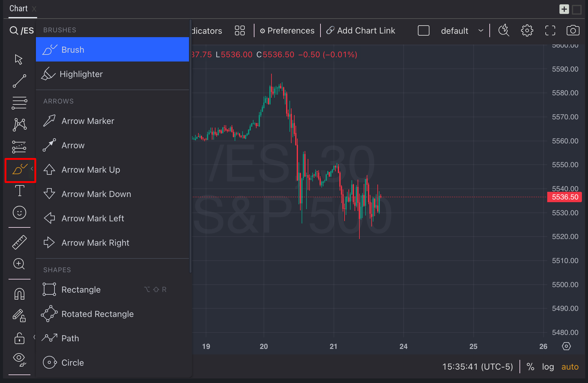Select the ruler measure tool
This screenshot has height=383, width=588.
pos(19,242)
